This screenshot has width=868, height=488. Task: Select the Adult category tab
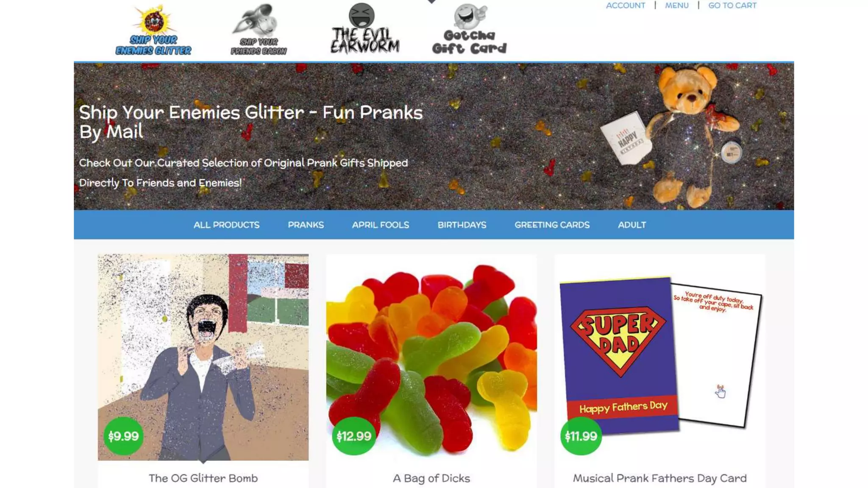coord(632,225)
